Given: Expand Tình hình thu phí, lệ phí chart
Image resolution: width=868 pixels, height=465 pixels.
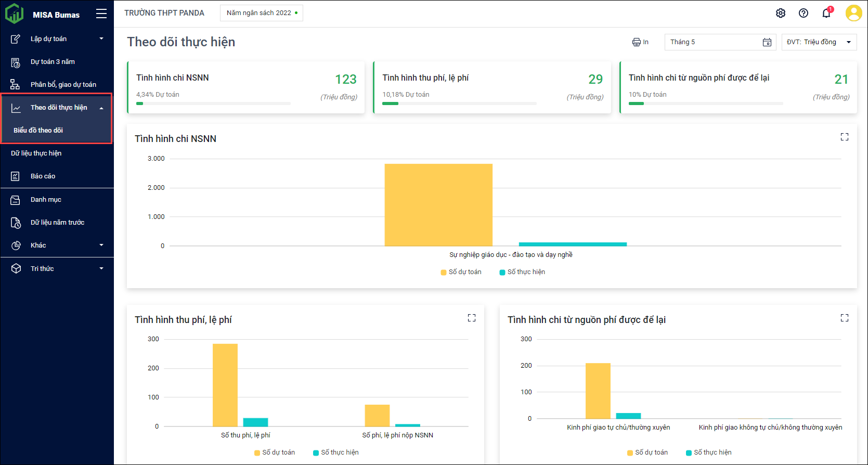Looking at the screenshot, I should 471,318.
